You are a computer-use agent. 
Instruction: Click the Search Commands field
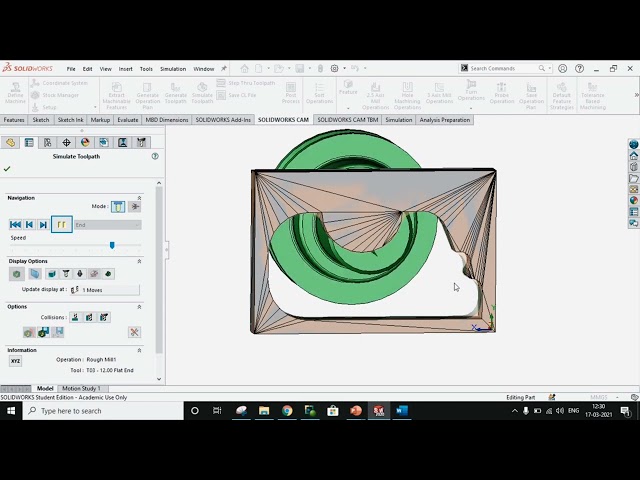click(505, 69)
